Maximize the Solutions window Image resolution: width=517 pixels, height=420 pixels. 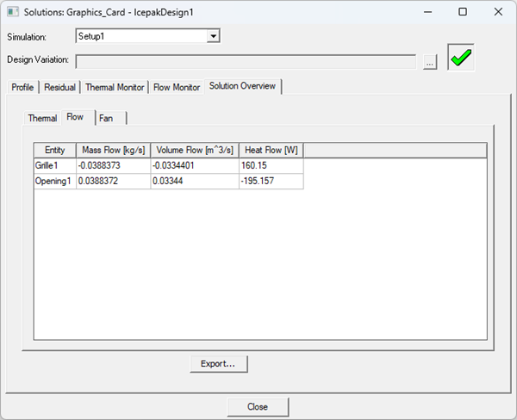pos(463,12)
